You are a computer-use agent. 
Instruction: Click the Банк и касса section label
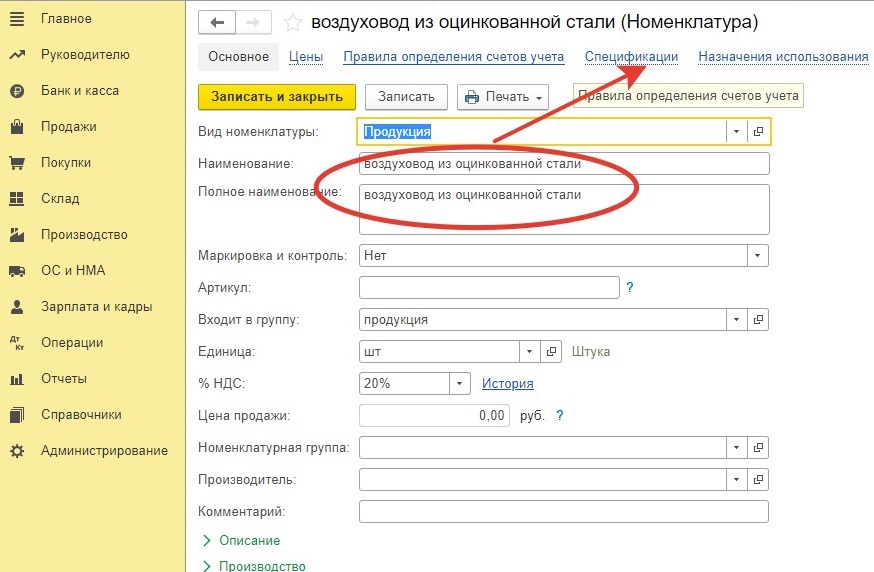coord(80,91)
